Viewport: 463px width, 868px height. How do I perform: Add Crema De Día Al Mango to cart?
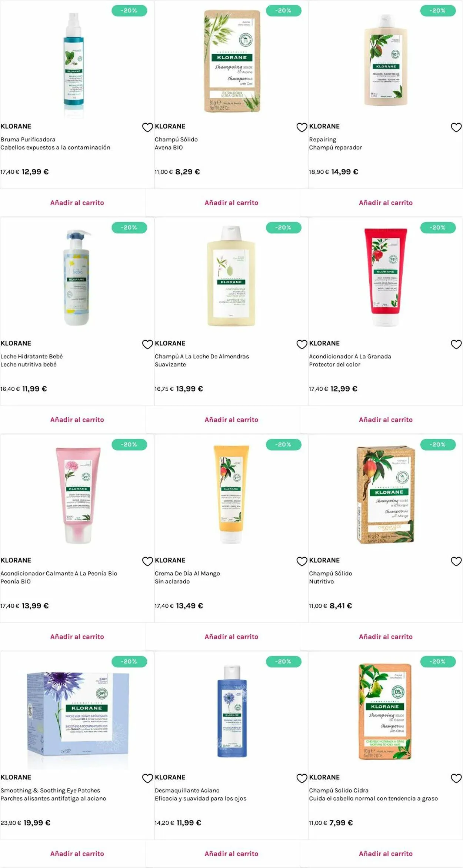point(231,637)
